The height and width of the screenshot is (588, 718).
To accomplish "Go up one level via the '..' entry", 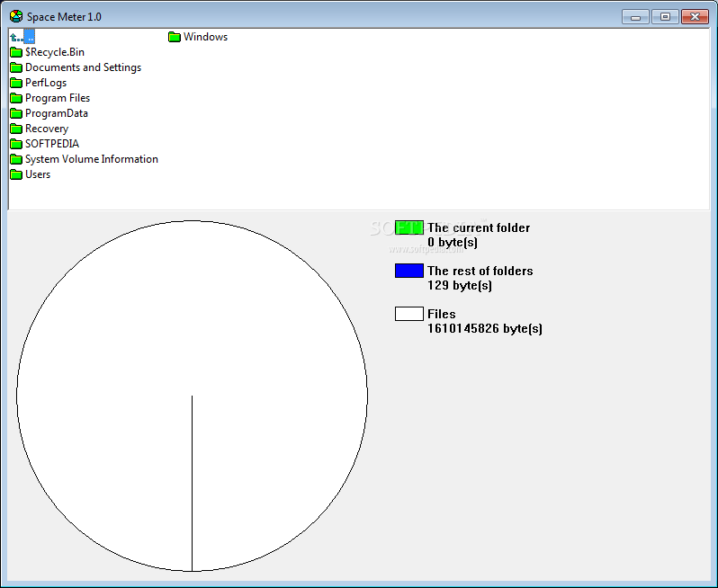I will (x=22, y=37).
